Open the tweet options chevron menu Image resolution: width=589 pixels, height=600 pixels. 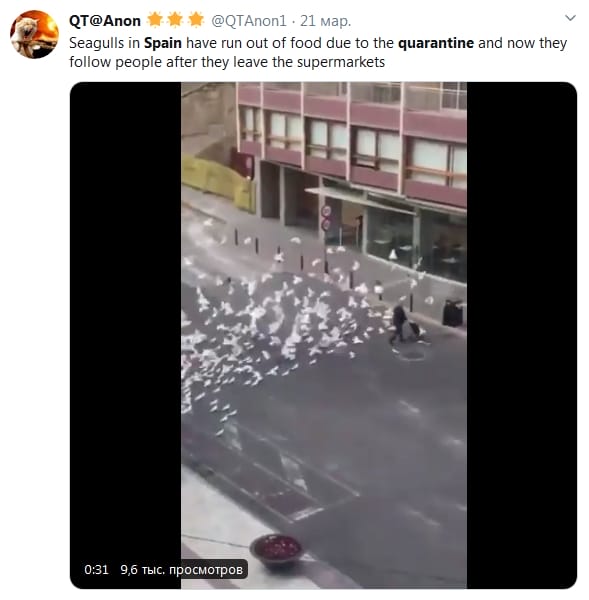coord(570,18)
